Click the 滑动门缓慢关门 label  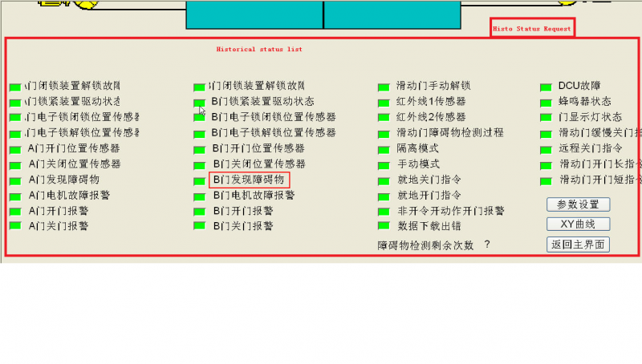pos(600,133)
